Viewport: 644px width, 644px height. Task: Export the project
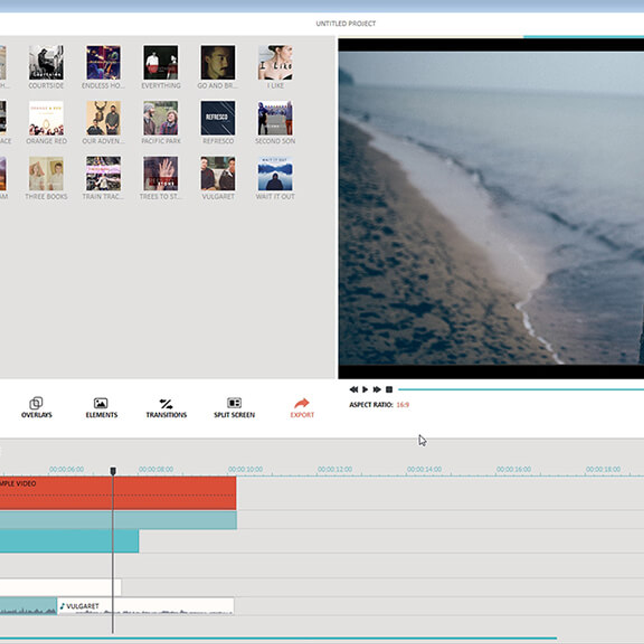pyautogui.click(x=302, y=407)
